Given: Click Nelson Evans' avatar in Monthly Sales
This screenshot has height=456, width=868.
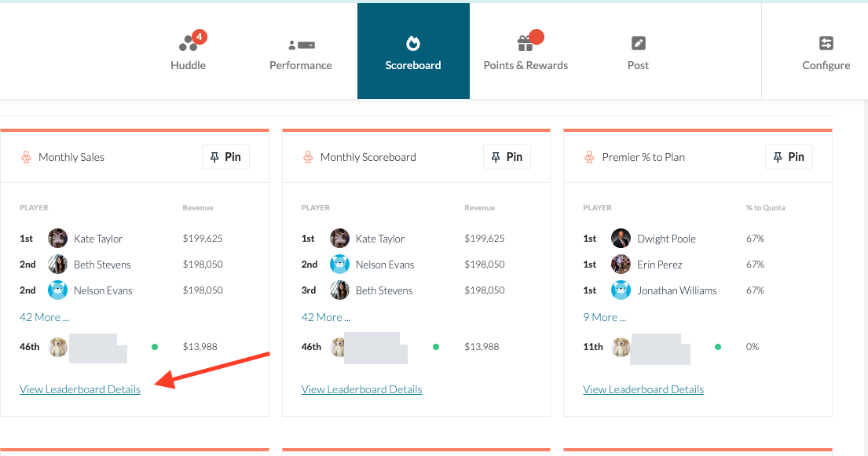Looking at the screenshot, I should (x=57, y=290).
